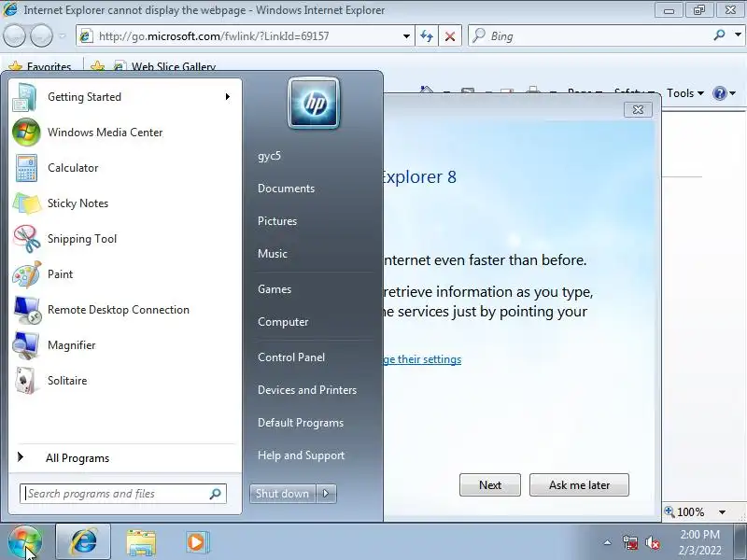
Task: Open Remote Desktop Connection entry
Action: click(x=124, y=310)
